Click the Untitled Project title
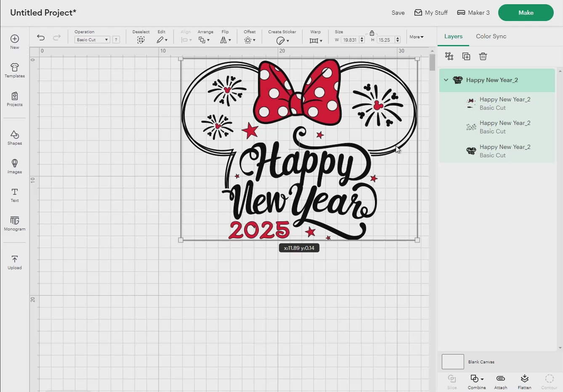This screenshot has width=563, height=392. point(43,13)
